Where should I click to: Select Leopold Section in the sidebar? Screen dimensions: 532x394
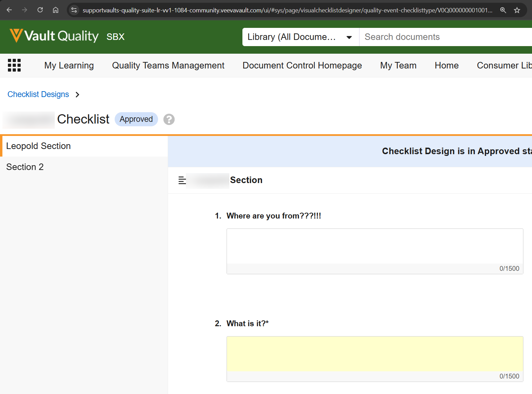pos(38,146)
